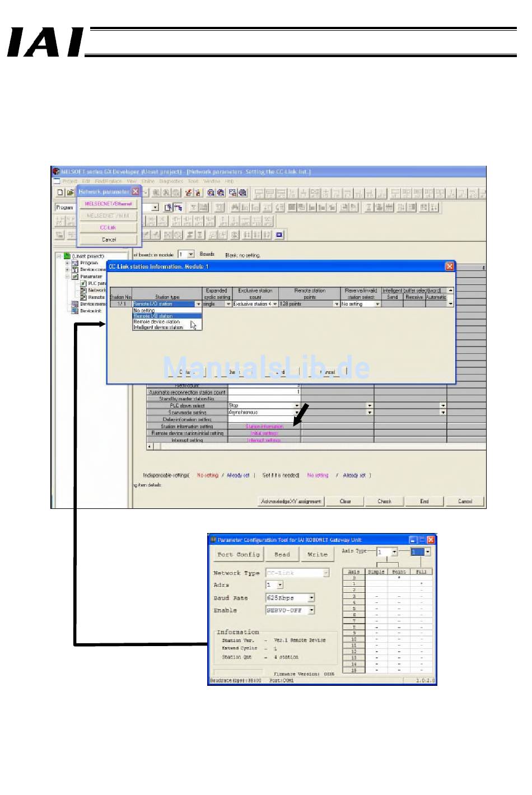Select 'No setting' from station type list
The height and width of the screenshot is (795, 532).
point(166,310)
